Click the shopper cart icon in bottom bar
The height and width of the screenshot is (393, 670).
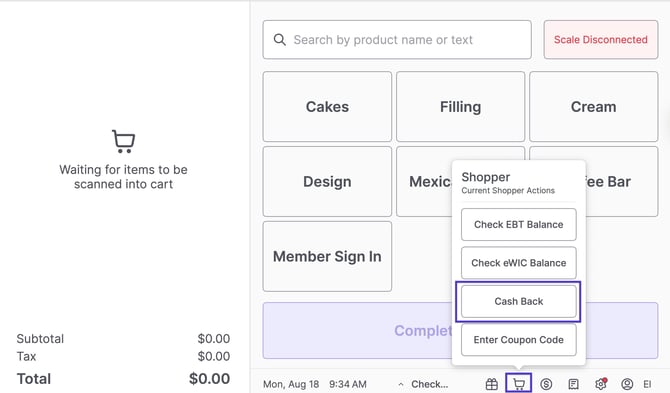point(519,384)
